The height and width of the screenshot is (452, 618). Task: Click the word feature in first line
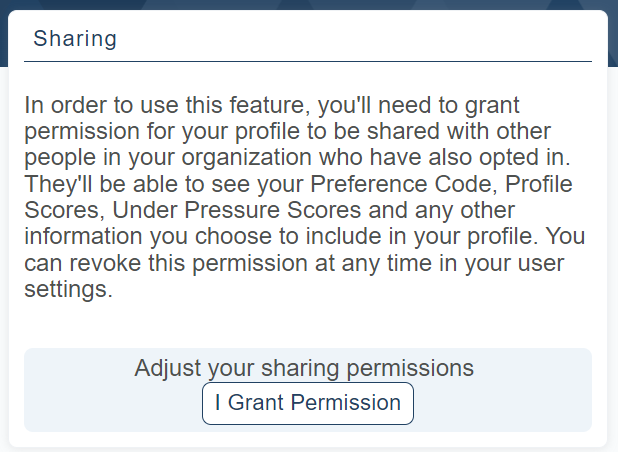coord(217,106)
